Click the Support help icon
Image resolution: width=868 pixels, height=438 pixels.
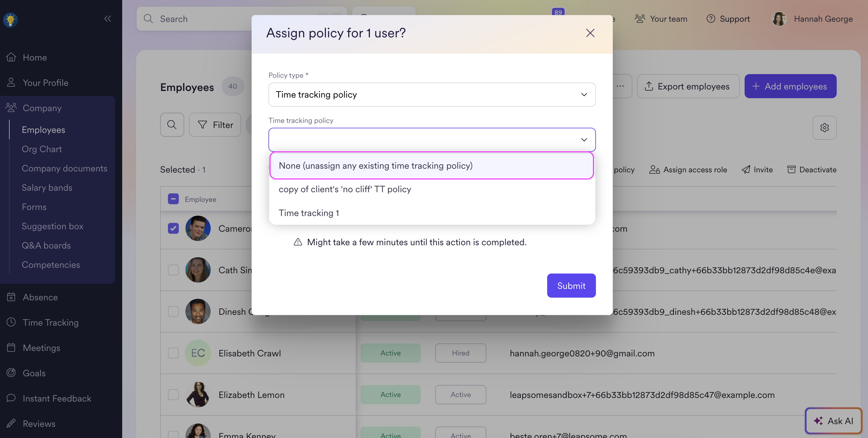pyautogui.click(x=711, y=19)
